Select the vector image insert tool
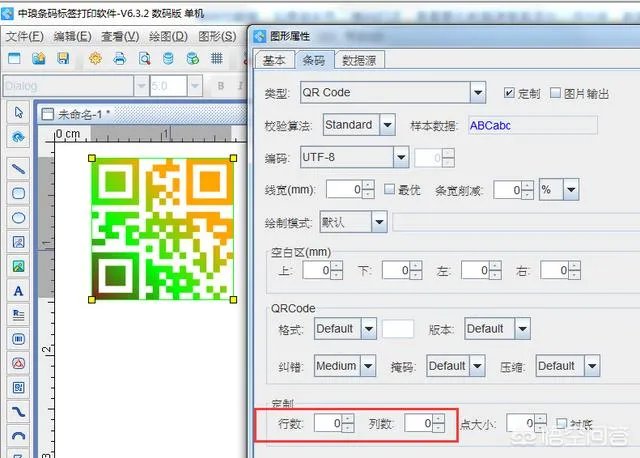640x458 pixels. [x=18, y=242]
